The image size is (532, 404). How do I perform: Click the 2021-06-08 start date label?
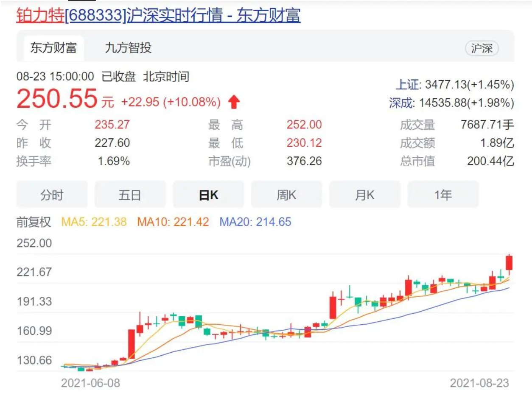coord(90,383)
